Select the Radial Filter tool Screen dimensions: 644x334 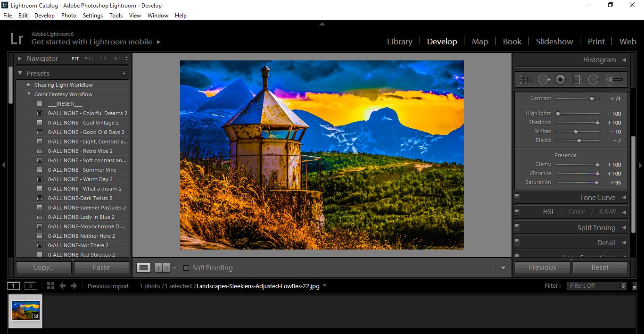click(x=593, y=80)
